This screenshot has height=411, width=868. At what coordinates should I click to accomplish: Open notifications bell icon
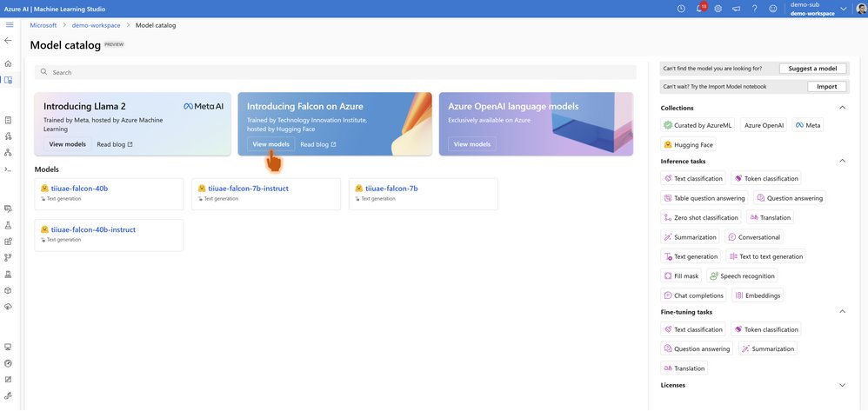[700, 9]
